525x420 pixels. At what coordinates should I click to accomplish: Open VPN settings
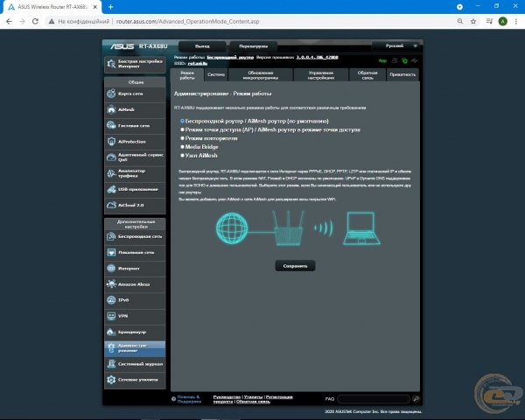pos(135,316)
